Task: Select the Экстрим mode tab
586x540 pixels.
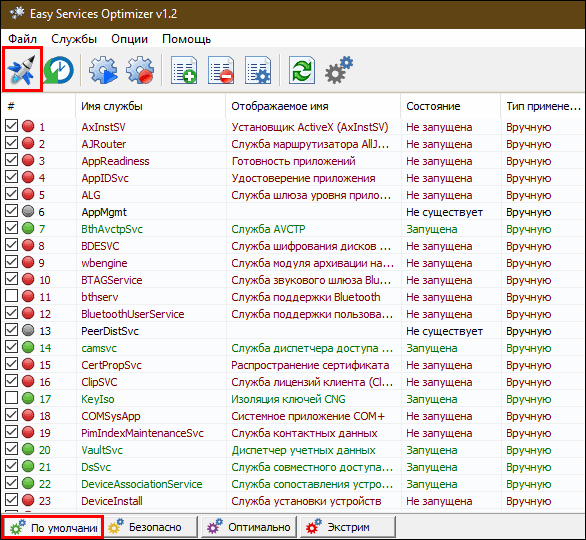Action: (x=348, y=527)
